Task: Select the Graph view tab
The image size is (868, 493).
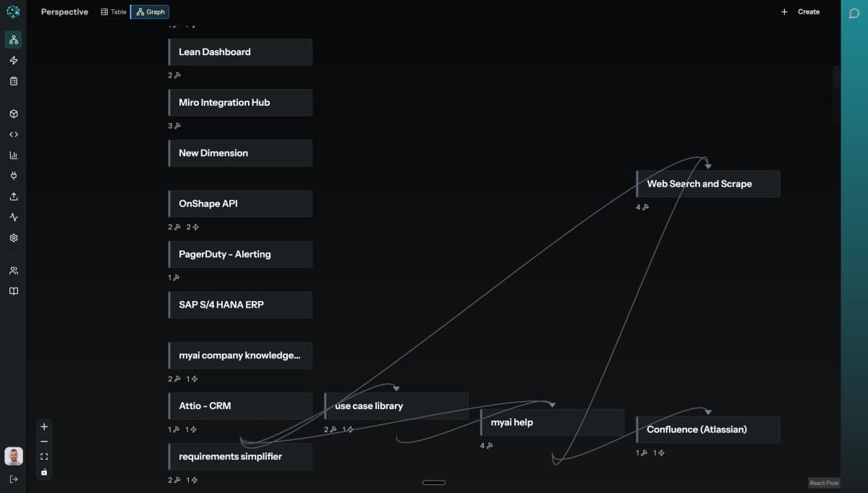Action: coord(149,12)
